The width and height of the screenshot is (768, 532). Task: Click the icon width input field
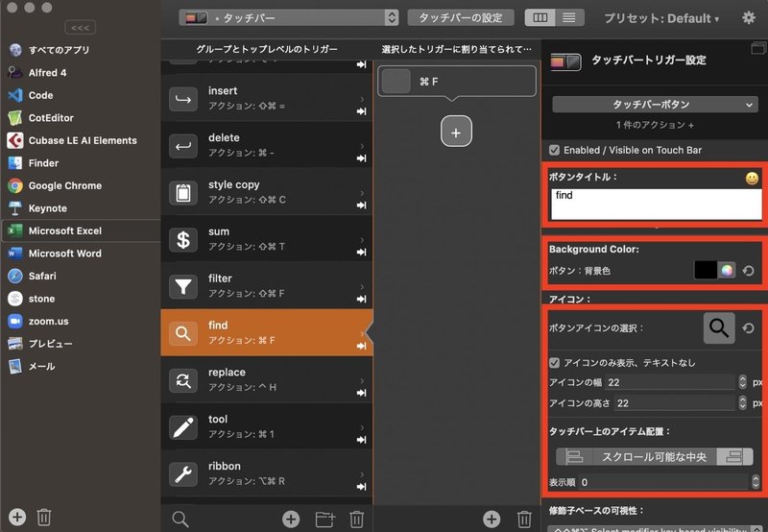pos(670,382)
